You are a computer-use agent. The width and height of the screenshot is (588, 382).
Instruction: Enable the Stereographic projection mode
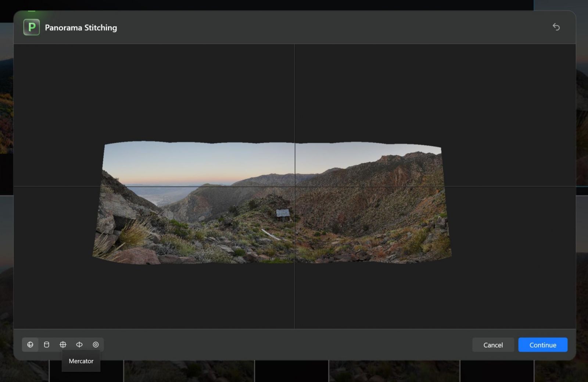tap(96, 344)
